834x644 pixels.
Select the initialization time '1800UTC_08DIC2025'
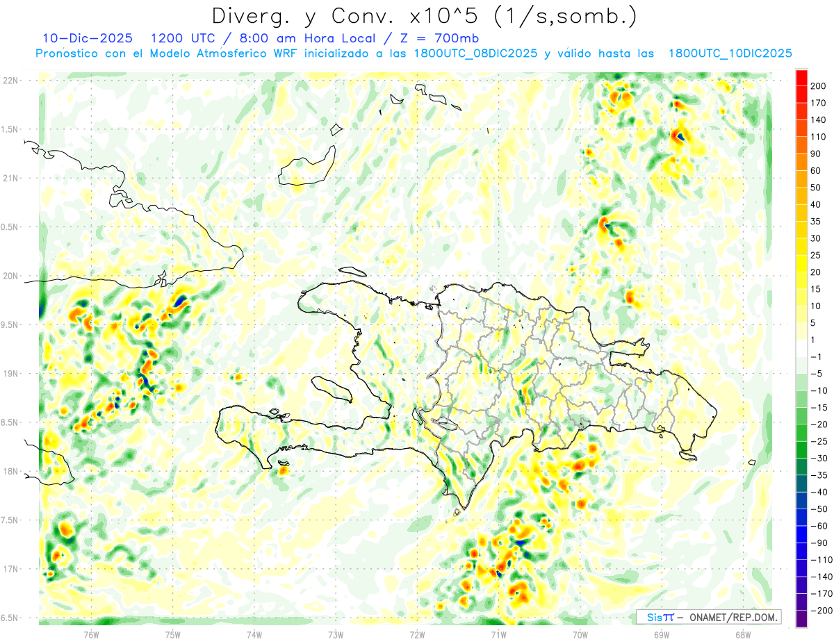point(477,53)
